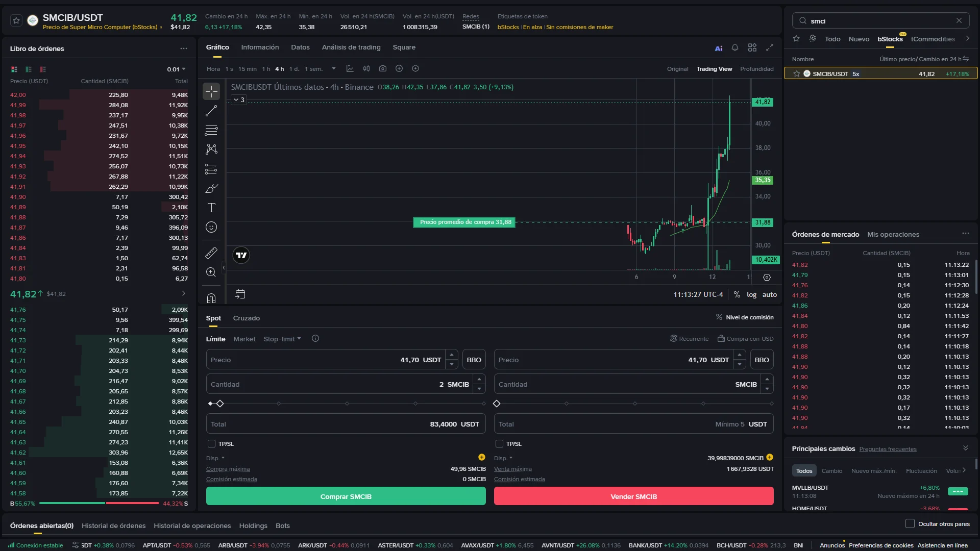Open the Stop-limit order type dropdown
The image size is (980, 551).
point(282,339)
